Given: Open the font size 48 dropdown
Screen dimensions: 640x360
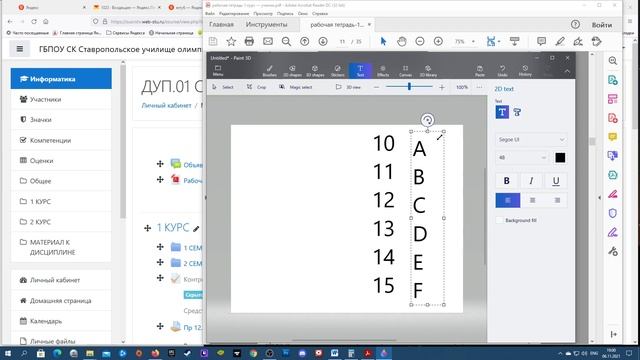Looking at the screenshot, I should (522, 158).
